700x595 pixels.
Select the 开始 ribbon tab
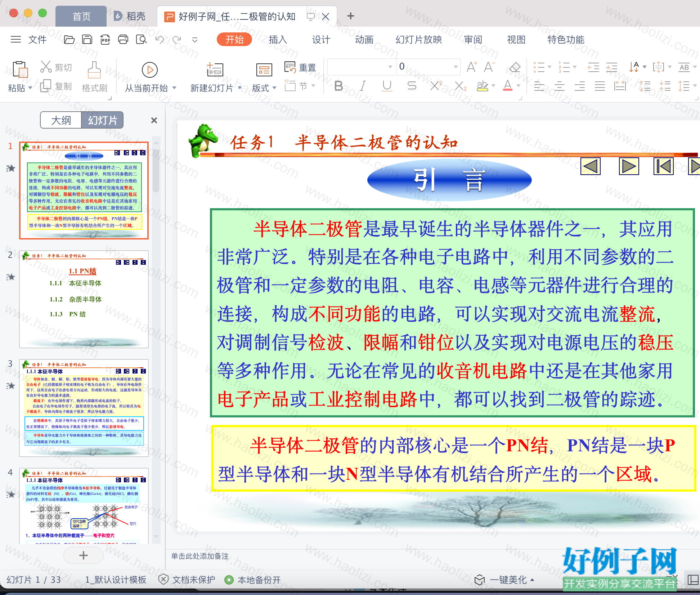click(234, 40)
